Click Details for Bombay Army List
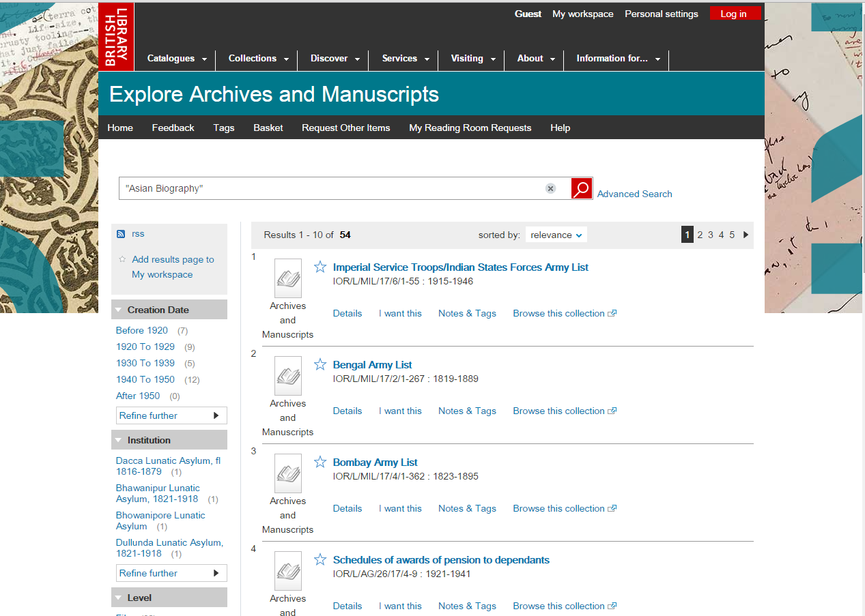This screenshot has height=616, width=865. pyautogui.click(x=348, y=508)
